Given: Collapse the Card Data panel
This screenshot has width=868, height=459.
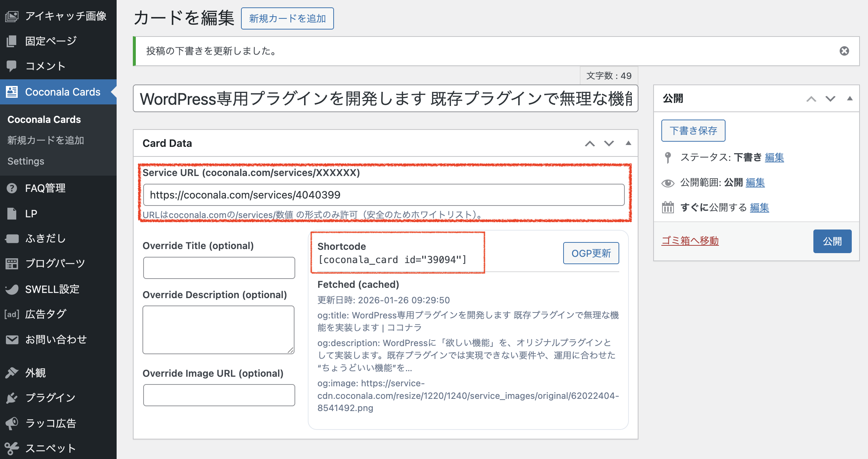Looking at the screenshot, I should [628, 143].
